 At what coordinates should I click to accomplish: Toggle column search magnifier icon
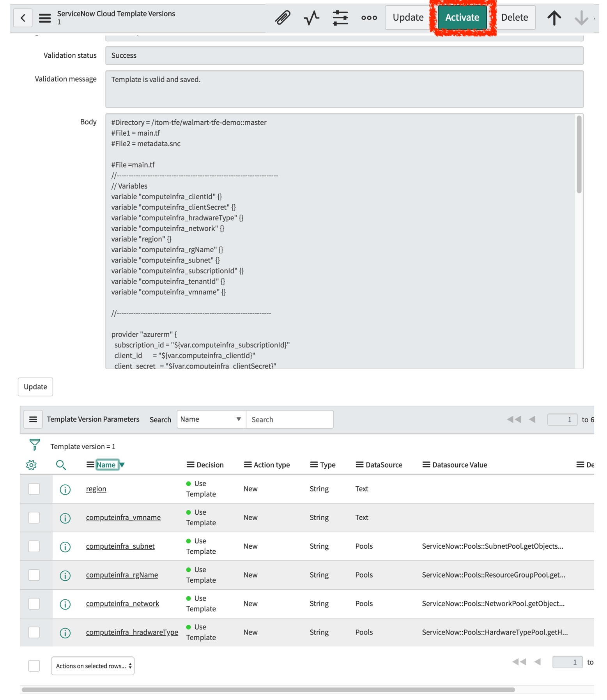(x=61, y=465)
